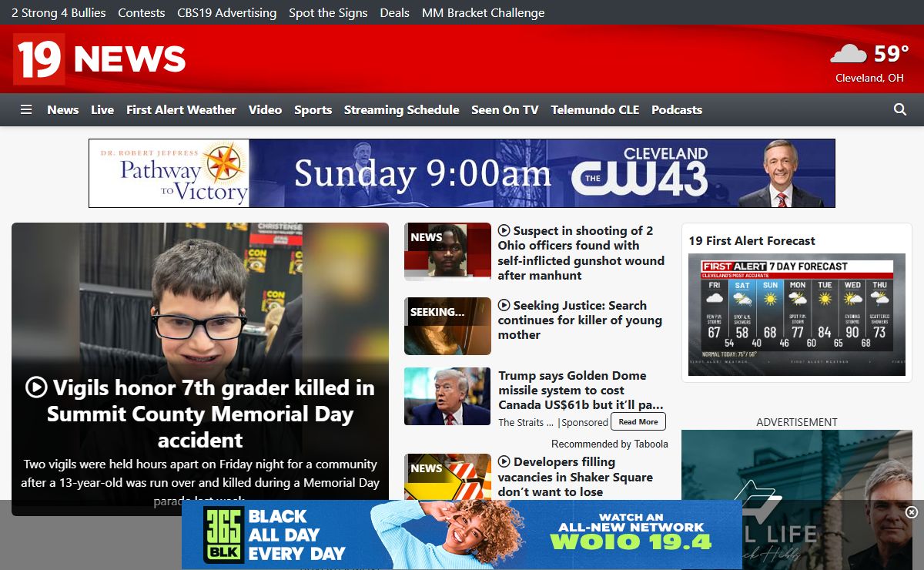Open the Video section
The height and width of the screenshot is (570, 924).
pos(265,109)
